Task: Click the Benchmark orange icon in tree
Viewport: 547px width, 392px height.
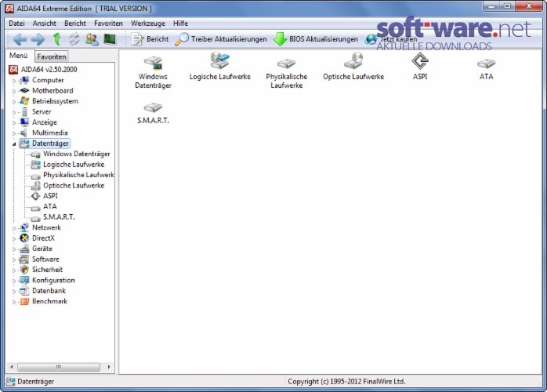Action: pyautogui.click(x=24, y=301)
